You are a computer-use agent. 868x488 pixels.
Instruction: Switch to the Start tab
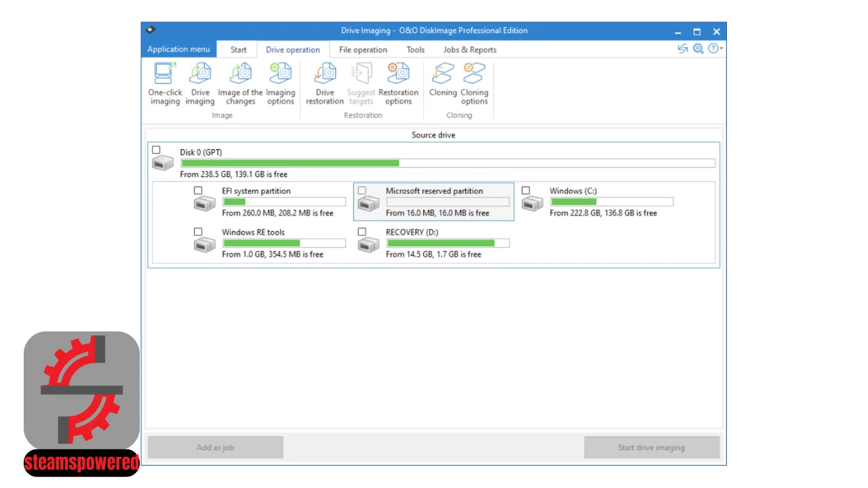tap(239, 49)
